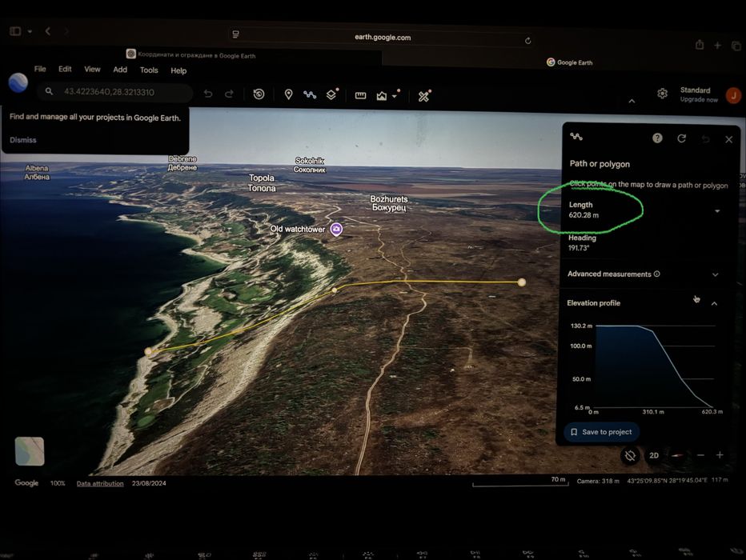
Task: Click Save to project button
Action: tap(601, 432)
